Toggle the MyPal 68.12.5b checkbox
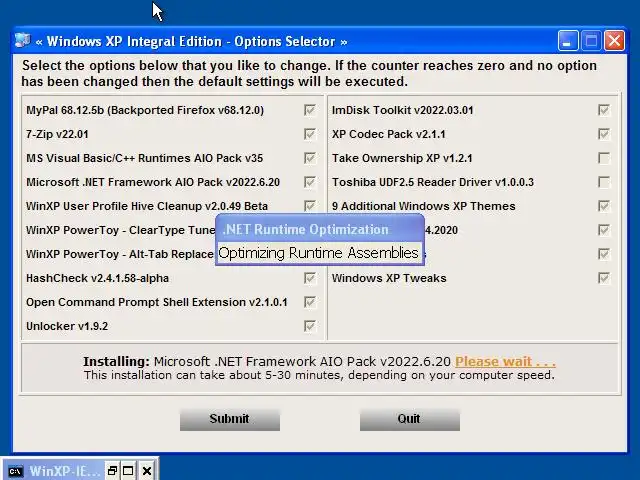Image resolution: width=640 pixels, height=480 pixels. (x=310, y=110)
